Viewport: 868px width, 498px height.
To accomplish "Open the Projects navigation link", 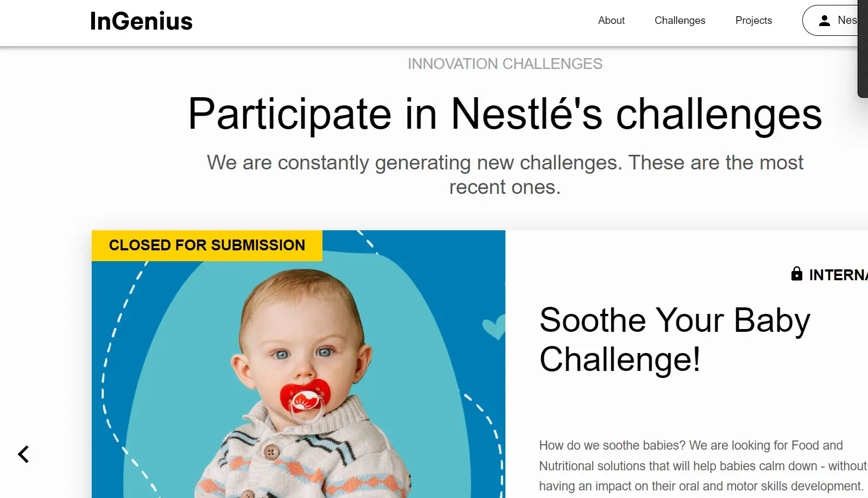I will (x=753, y=21).
